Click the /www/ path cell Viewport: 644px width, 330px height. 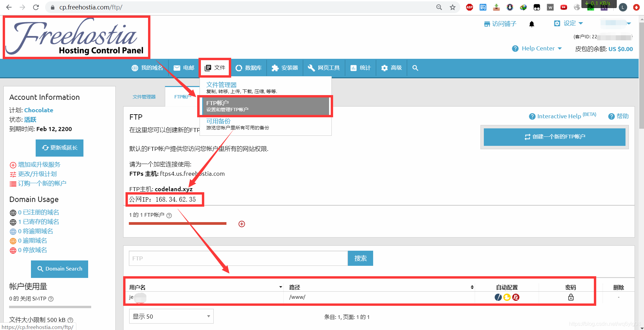379,297
